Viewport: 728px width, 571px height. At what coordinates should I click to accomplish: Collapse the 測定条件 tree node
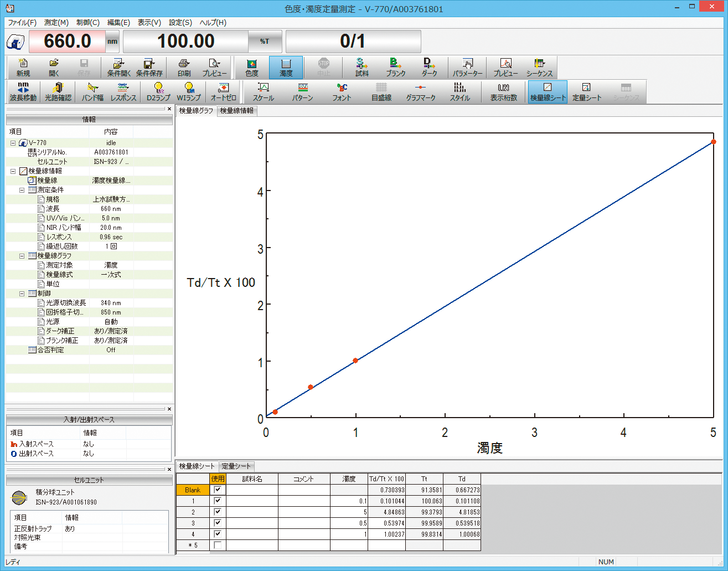(22, 190)
